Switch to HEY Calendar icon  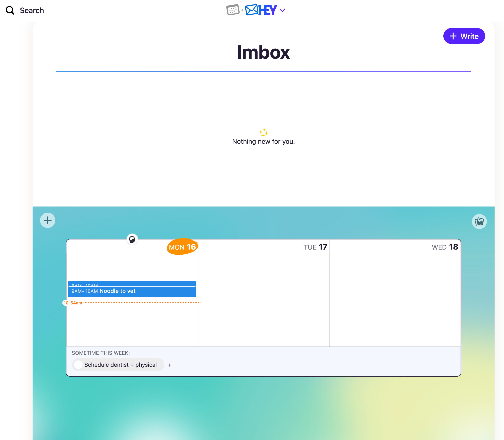point(232,10)
